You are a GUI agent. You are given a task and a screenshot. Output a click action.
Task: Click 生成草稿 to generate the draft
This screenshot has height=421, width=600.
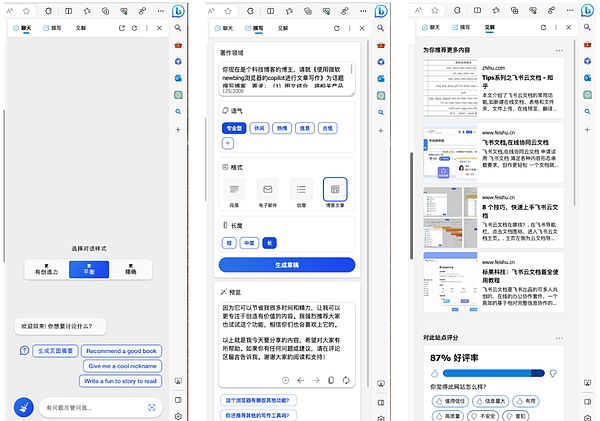tap(286, 265)
